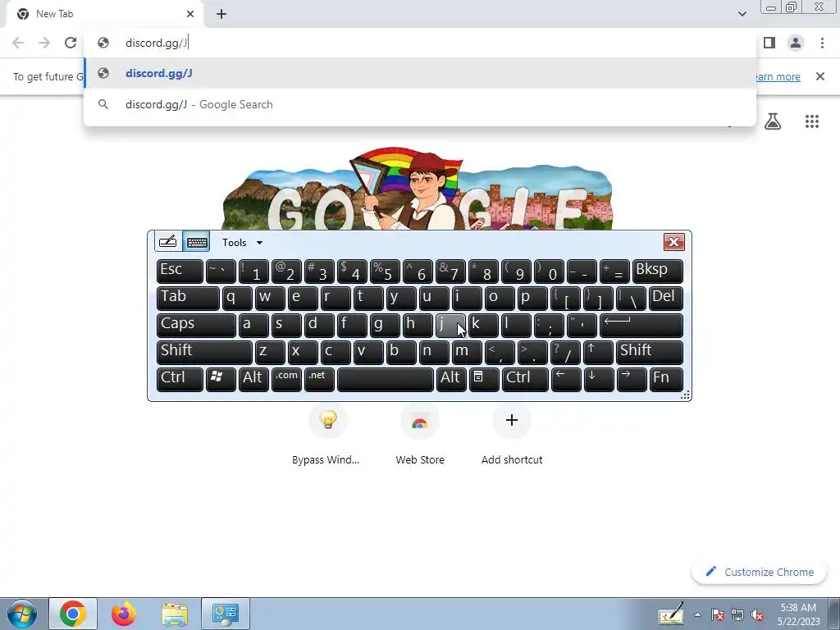Close the on-screen keyboard panel
Screen dimensions: 840x630
(673, 242)
